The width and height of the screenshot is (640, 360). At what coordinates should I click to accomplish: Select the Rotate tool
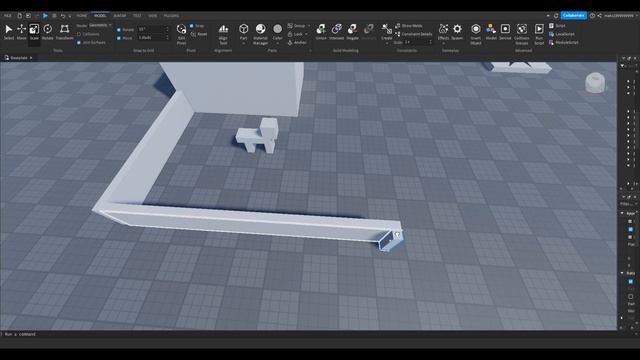coord(47,32)
